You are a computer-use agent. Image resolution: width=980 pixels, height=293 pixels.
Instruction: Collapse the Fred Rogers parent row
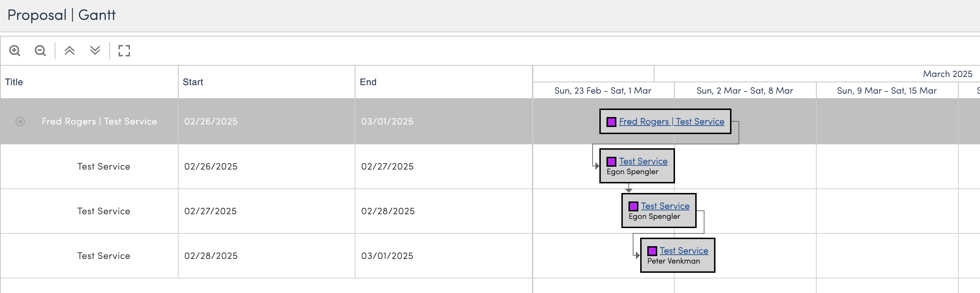pyautogui.click(x=20, y=121)
